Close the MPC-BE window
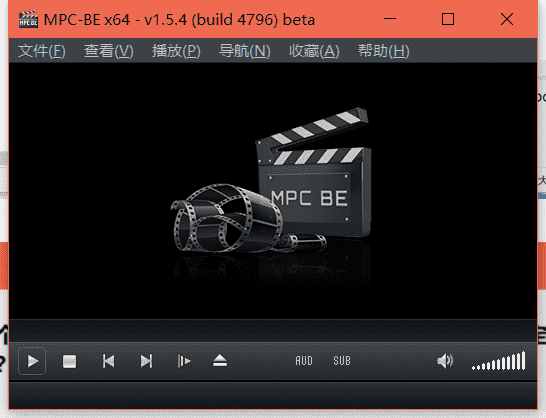Image resolution: width=546 pixels, height=418 pixels. coord(507,19)
